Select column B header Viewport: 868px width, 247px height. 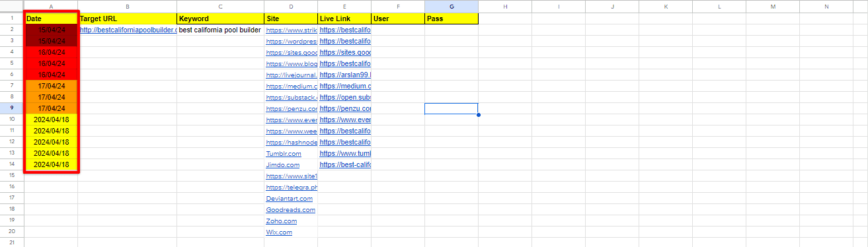[128, 7]
